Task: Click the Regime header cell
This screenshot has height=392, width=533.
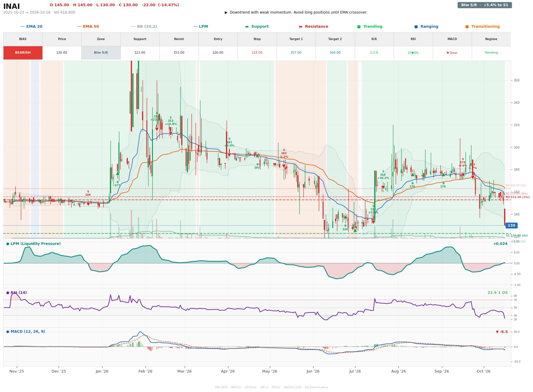Action: tap(491, 39)
